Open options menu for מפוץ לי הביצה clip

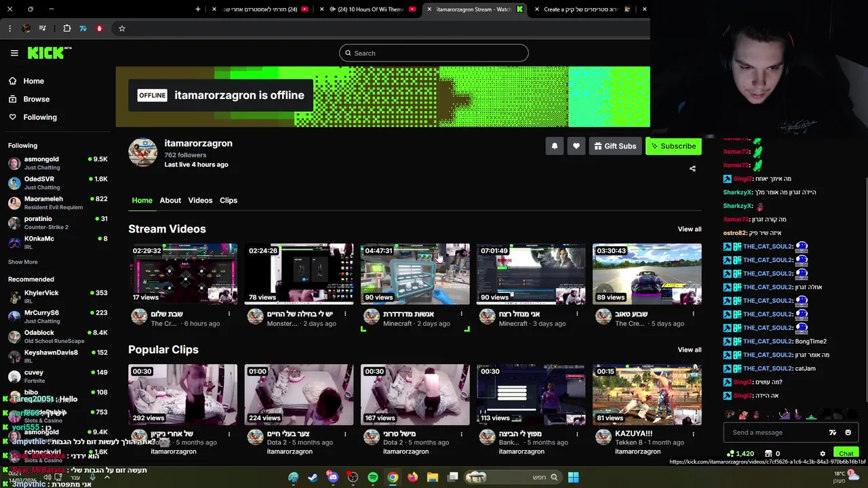tap(577, 434)
